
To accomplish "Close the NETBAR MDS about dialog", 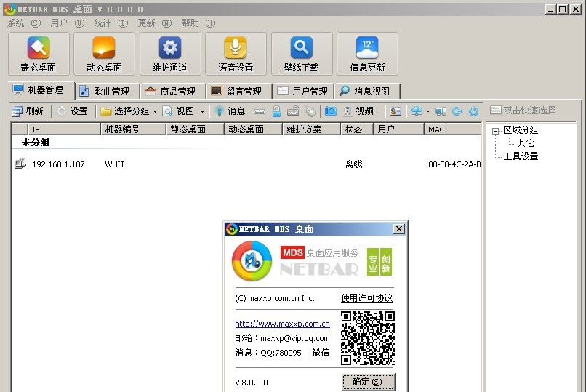I will point(399,228).
